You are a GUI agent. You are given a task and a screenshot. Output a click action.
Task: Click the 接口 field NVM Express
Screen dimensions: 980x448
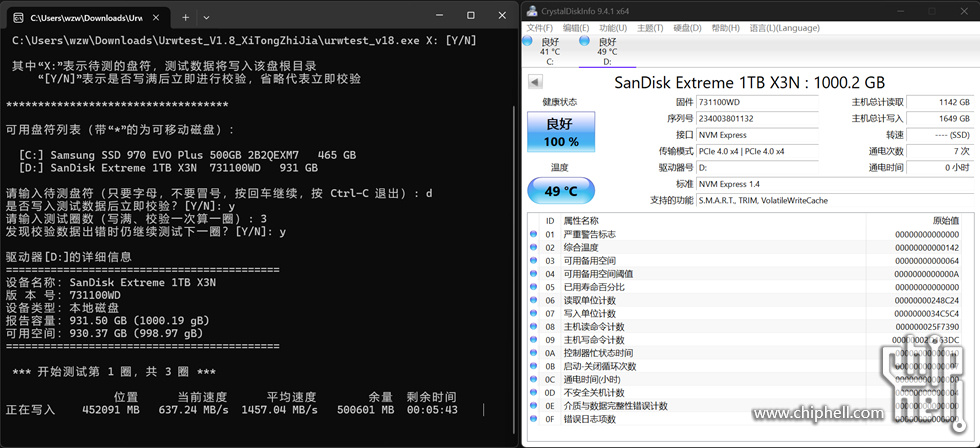tap(758, 135)
